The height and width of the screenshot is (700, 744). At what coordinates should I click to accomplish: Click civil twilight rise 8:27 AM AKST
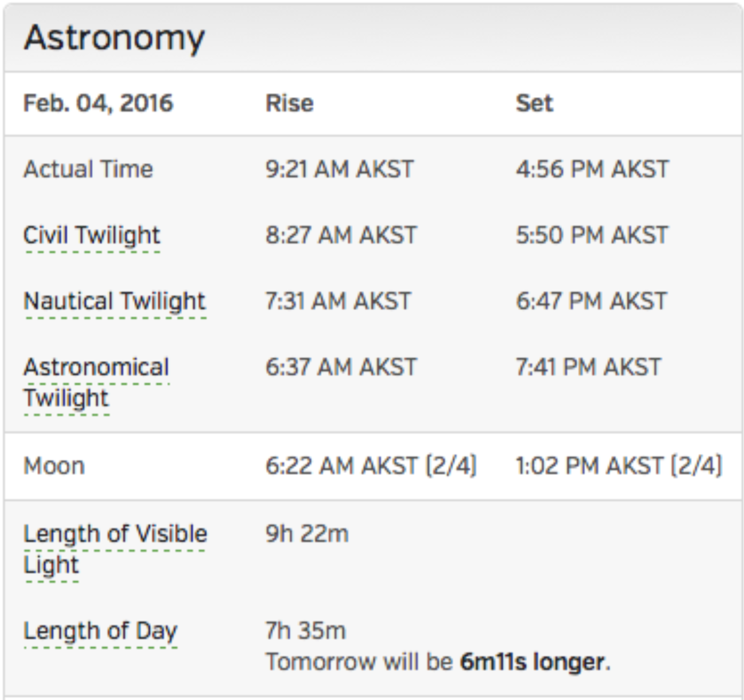click(x=341, y=236)
